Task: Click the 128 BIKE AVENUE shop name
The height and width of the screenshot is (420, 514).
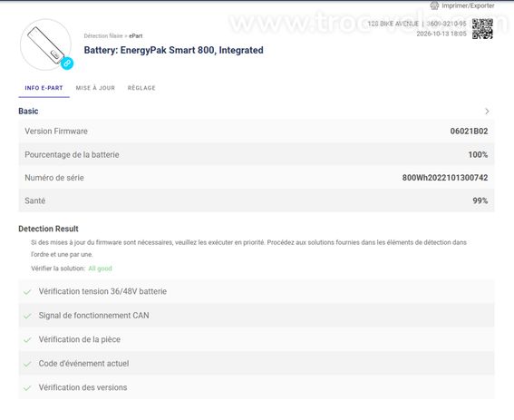Action: coord(393,24)
